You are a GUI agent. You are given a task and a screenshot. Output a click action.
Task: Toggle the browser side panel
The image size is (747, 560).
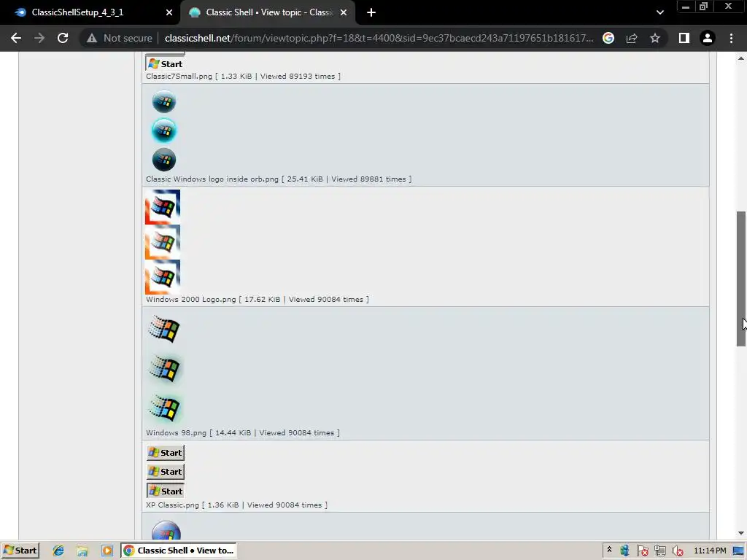684,38
